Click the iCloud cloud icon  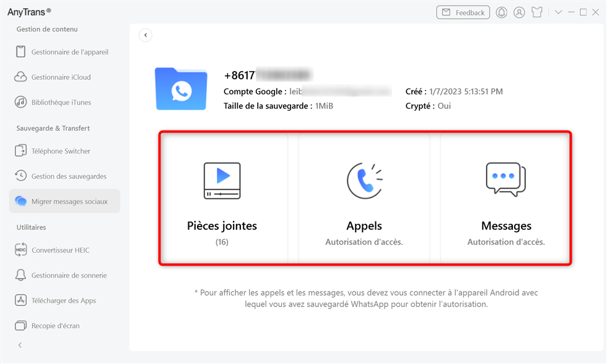click(x=20, y=77)
